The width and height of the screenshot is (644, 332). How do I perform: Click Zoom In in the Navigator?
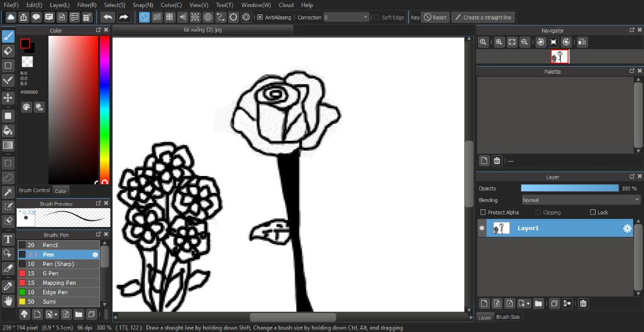[499, 42]
